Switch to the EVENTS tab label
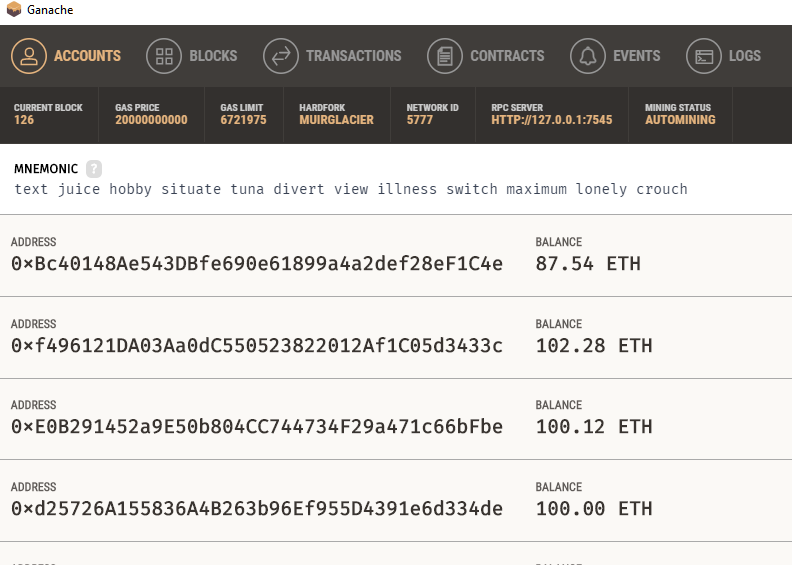792x565 pixels. tap(636, 56)
